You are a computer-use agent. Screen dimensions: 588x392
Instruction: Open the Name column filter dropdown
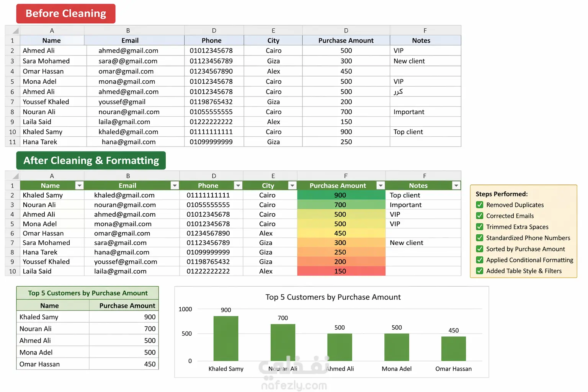point(79,186)
